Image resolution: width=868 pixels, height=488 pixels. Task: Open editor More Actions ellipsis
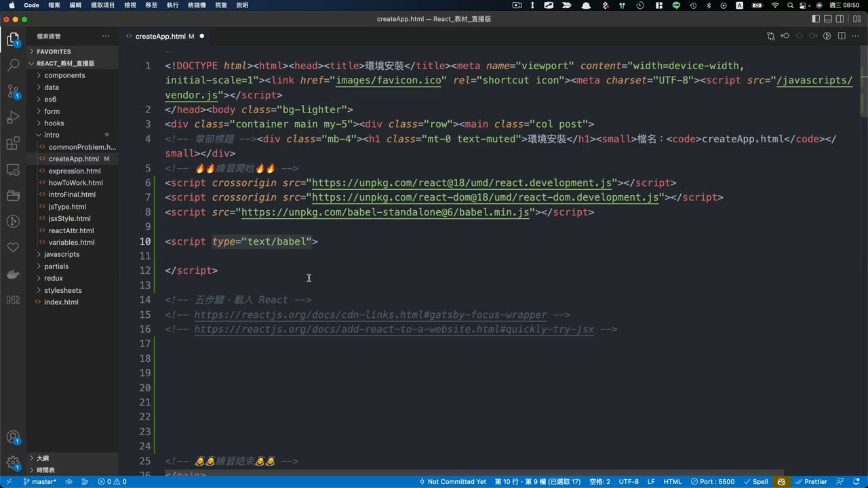point(856,36)
